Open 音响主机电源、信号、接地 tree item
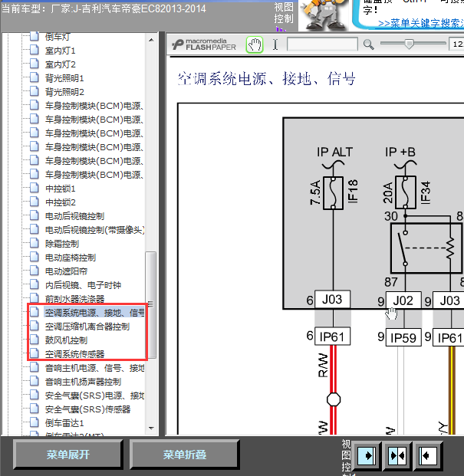The image size is (464, 476). tap(94, 368)
